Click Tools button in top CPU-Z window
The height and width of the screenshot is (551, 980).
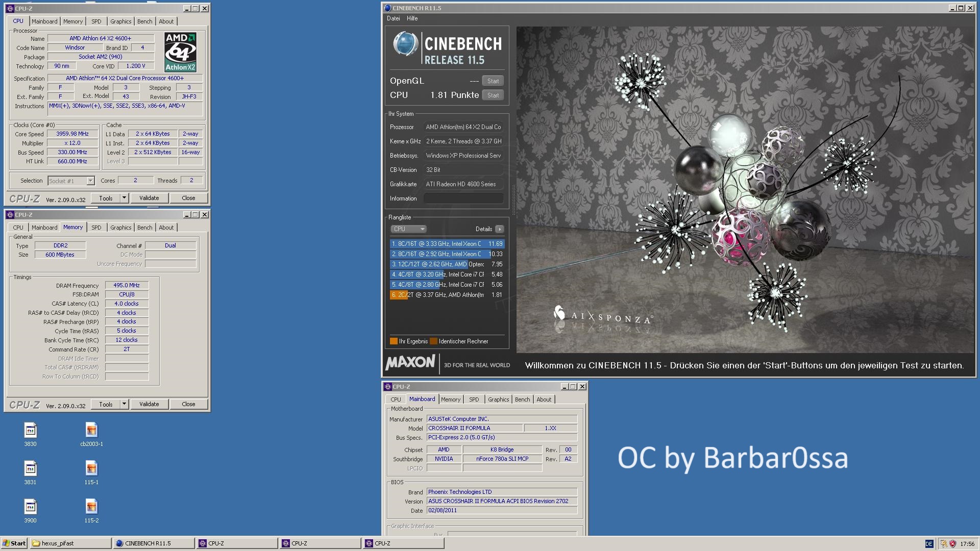[106, 198]
